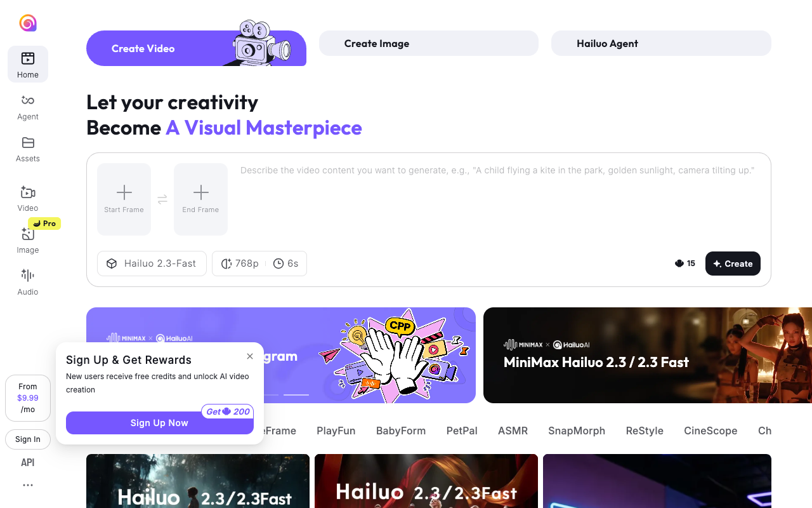The height and width of the screenshot is (508, 812).
Task: Open the MiniMax Hailuo 2.3 banner
Action: [x=648, y=355]
